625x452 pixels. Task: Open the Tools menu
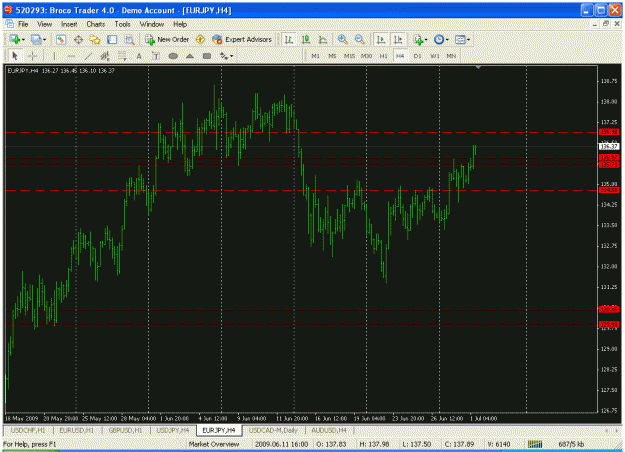click(x=122, y=24)
